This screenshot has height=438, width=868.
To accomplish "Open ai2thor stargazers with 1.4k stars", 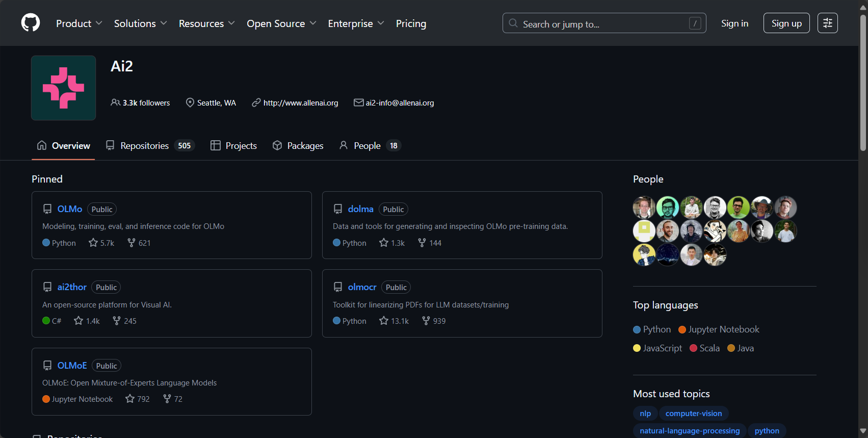I will [x=87, y=321].
